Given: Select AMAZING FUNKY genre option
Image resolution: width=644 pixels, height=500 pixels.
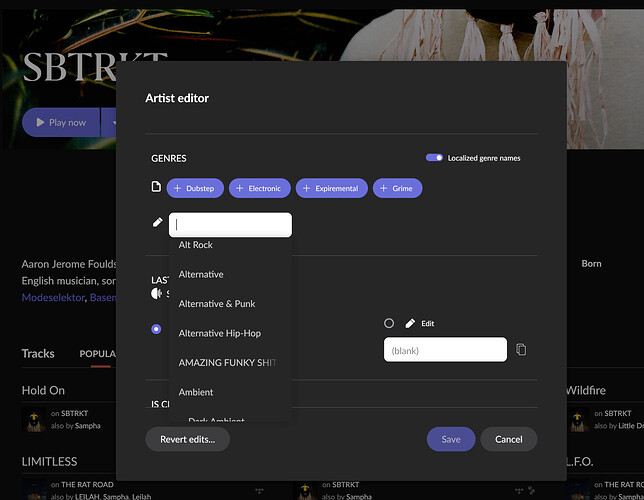Looking at the screenshot, I should click(x=226, y=362).
